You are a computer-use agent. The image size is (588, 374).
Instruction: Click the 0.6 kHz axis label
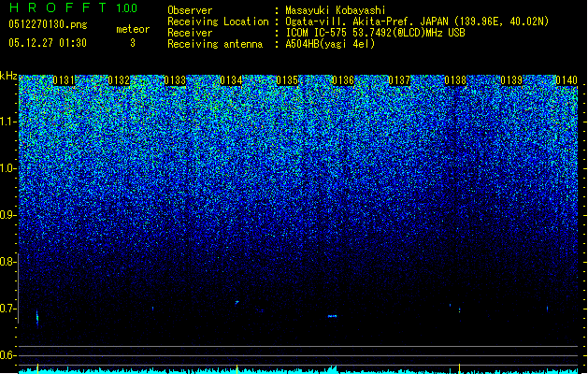pos(6,355)
